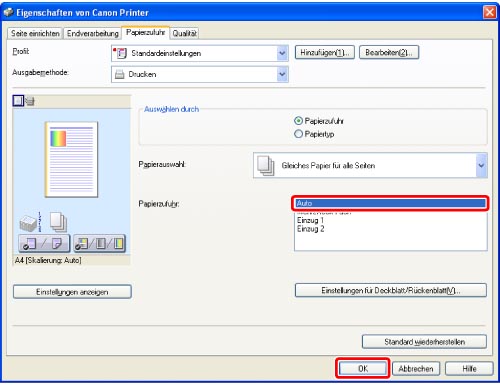500x386 pixels.
Task: Click Einstellungen anzeigen button
Action: tap(72, 292)
